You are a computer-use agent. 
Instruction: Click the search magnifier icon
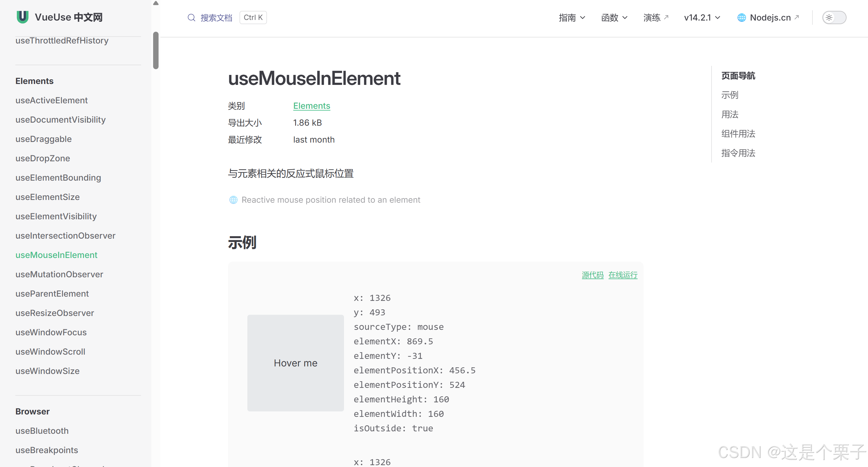click(x=191, y=18)
